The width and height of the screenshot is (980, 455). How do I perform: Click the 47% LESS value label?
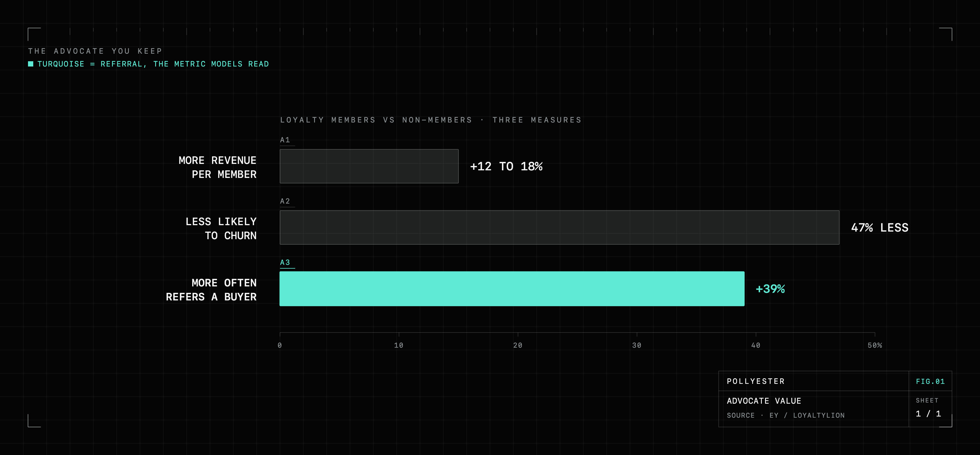(880, 228)
